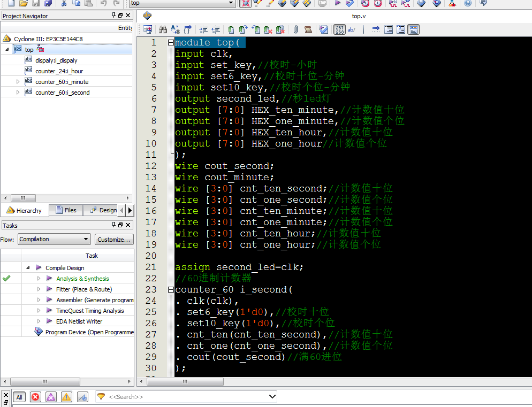Click the paperclip insert file icon
The height and width of the screenshot is (407, 532).
tap(295, 29)
